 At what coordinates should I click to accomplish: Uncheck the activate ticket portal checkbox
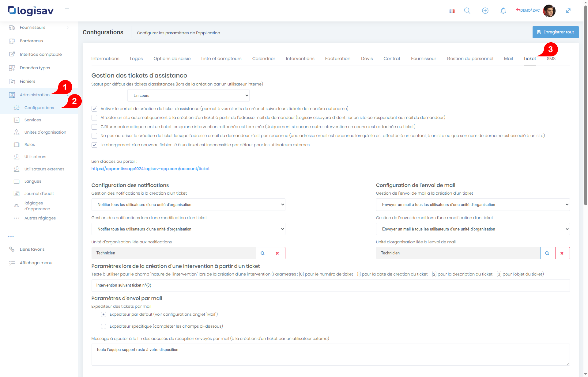pyautogui.click(x=94, y=109)
